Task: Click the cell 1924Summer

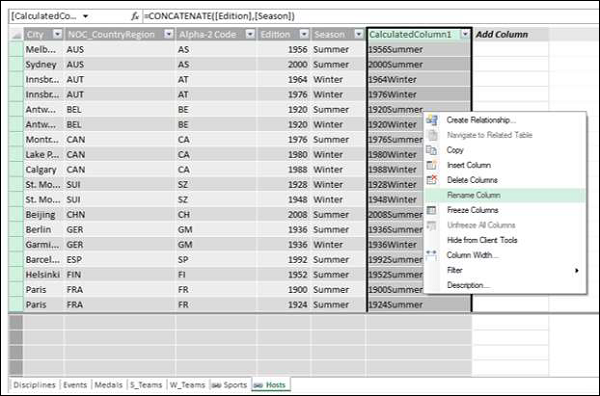Action: coord(419,305)
